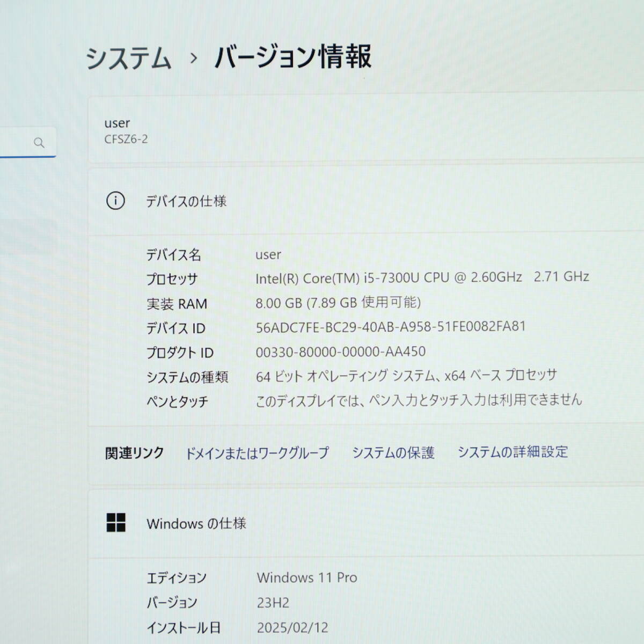The image size is (644, 644).
Task: Select edition value Windows 11 Pro
Action: [x=307, y=577]
